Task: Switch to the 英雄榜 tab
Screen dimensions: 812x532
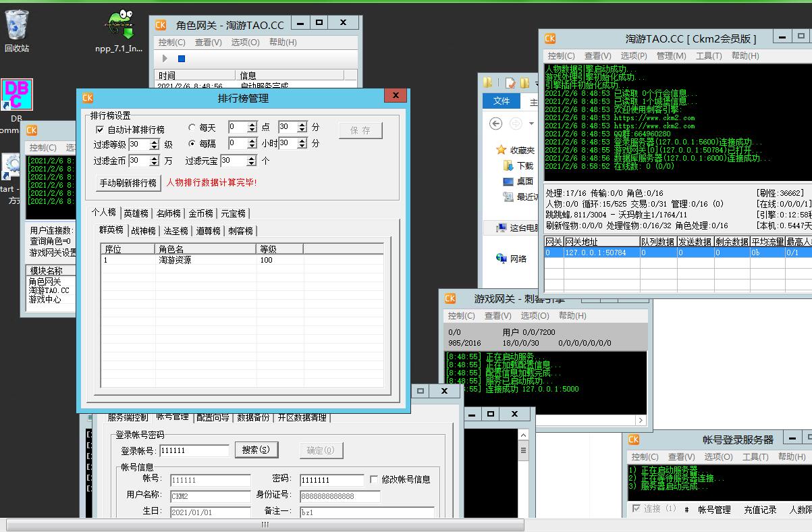Action: 136,213
